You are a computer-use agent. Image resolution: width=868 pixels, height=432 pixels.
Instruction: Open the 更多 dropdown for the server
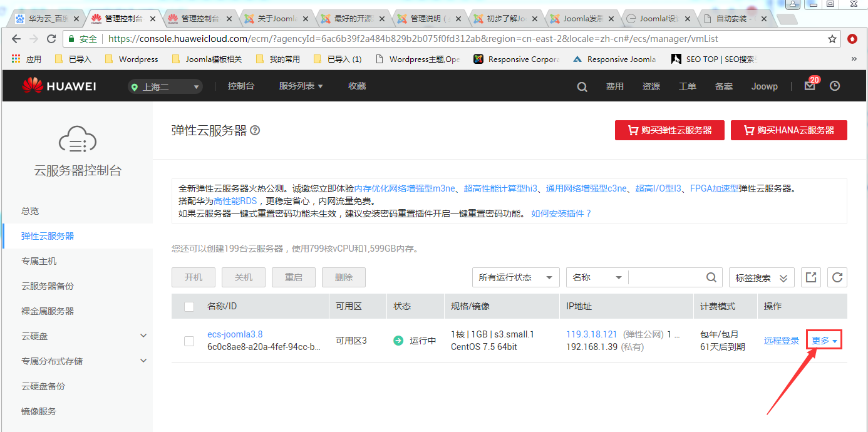tap(824, 341)
